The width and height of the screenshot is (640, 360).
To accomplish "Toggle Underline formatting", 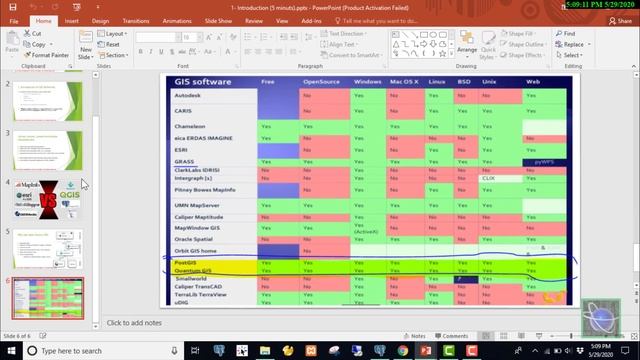I will (161, 51).
